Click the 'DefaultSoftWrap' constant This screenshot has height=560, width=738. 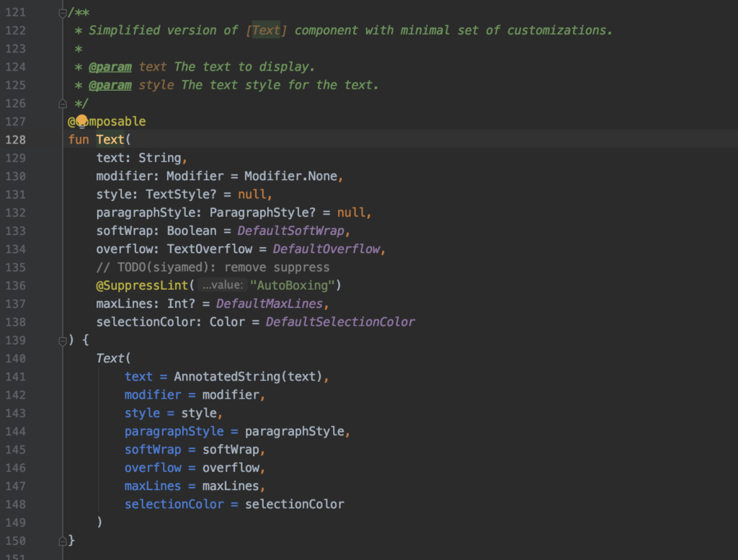(x=291, y=231)
